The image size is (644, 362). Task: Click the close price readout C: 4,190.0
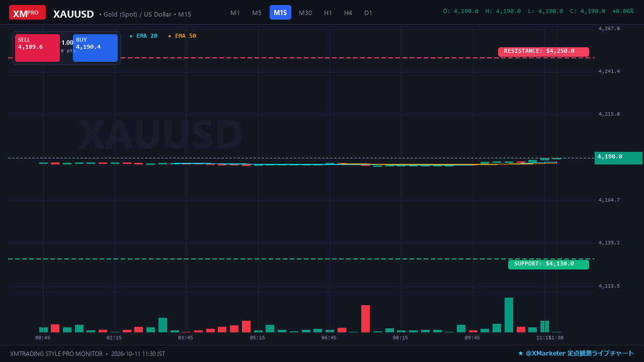pos(588,11)
